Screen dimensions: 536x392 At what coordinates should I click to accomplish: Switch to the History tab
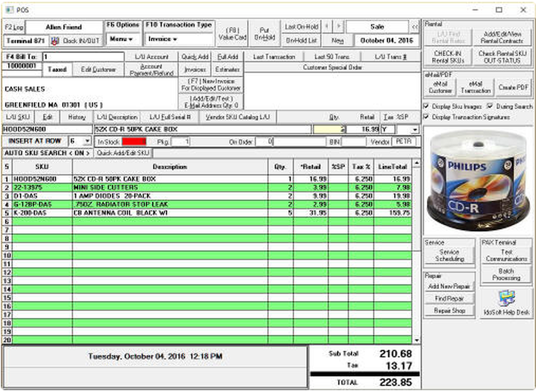[76, 117]
